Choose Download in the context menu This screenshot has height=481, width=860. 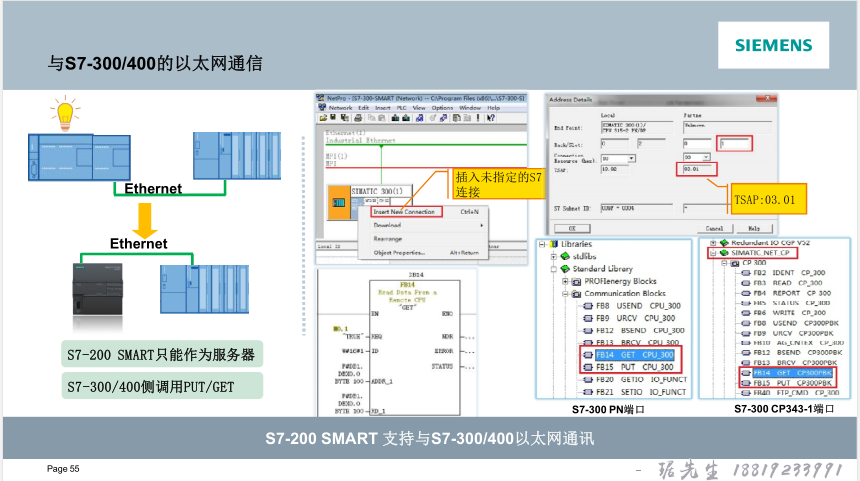pos(422,225)
